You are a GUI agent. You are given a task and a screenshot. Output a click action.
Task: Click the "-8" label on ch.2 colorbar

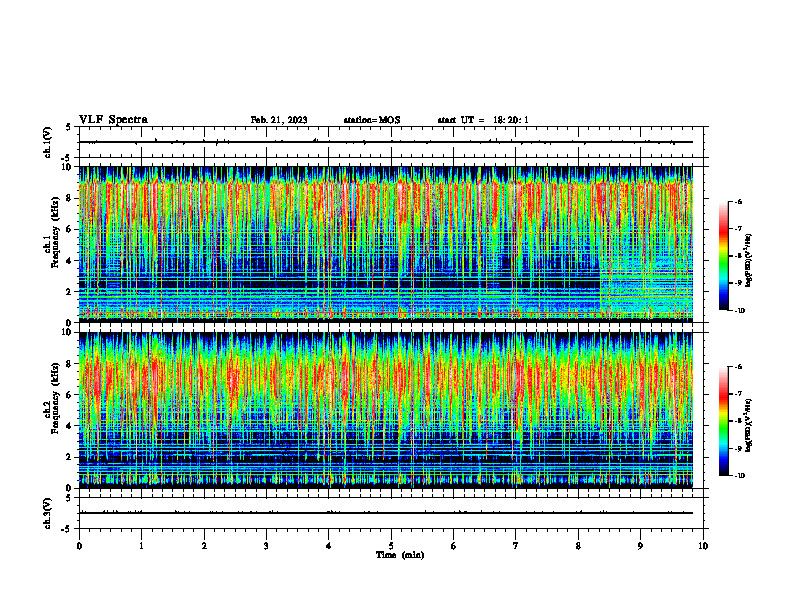[x=738, y=421]
